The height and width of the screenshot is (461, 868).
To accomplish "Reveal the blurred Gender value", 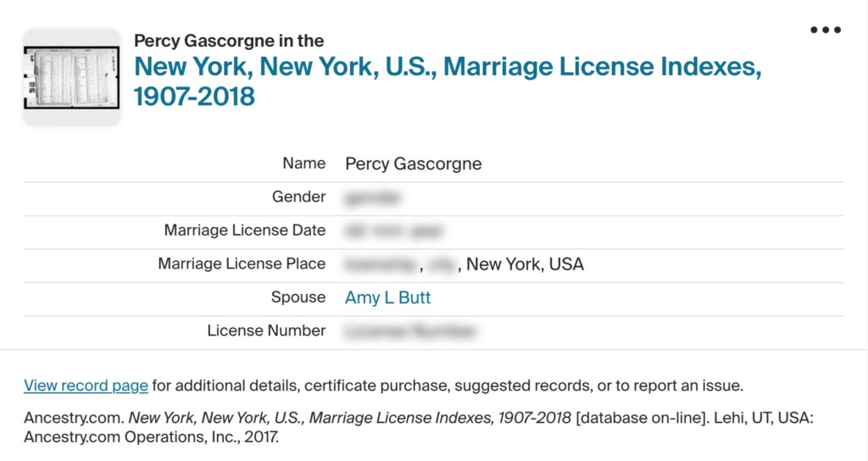I will [373, 197].
